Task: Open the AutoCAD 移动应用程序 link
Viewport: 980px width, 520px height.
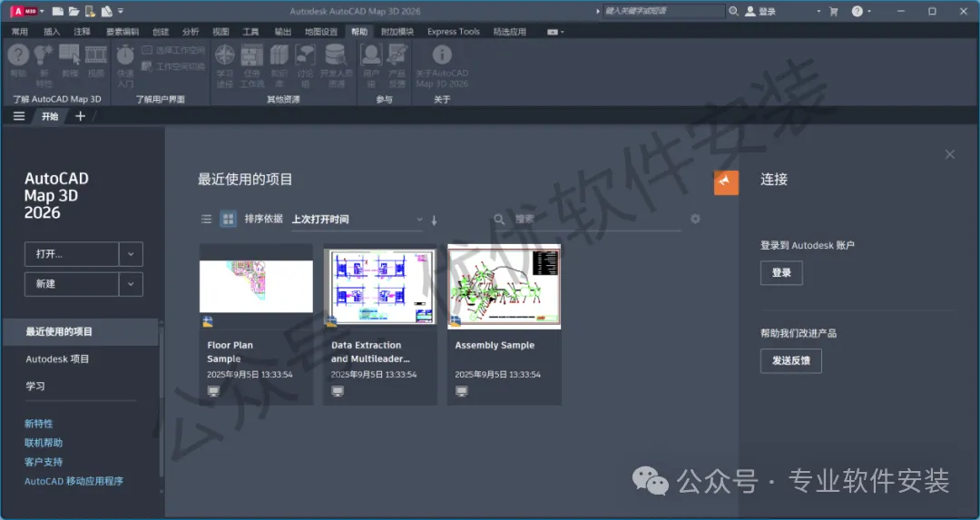Action: point(73,481)
